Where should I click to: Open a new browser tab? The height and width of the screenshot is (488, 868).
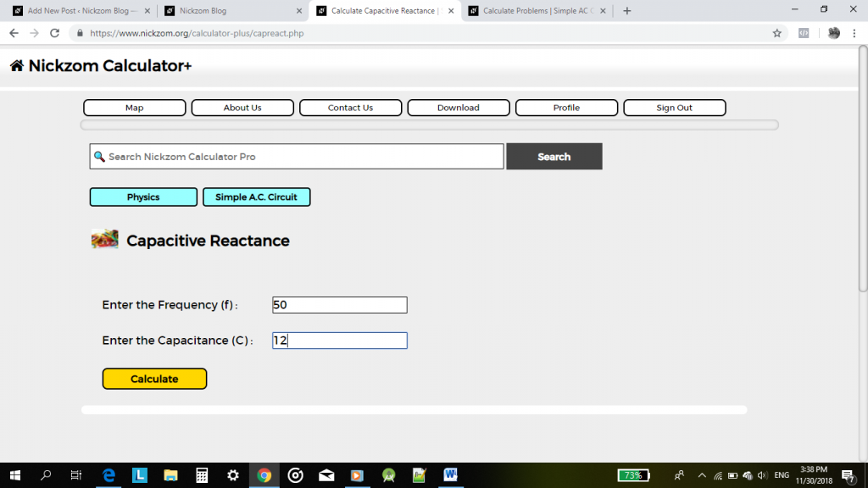click(x=626, y=10)
